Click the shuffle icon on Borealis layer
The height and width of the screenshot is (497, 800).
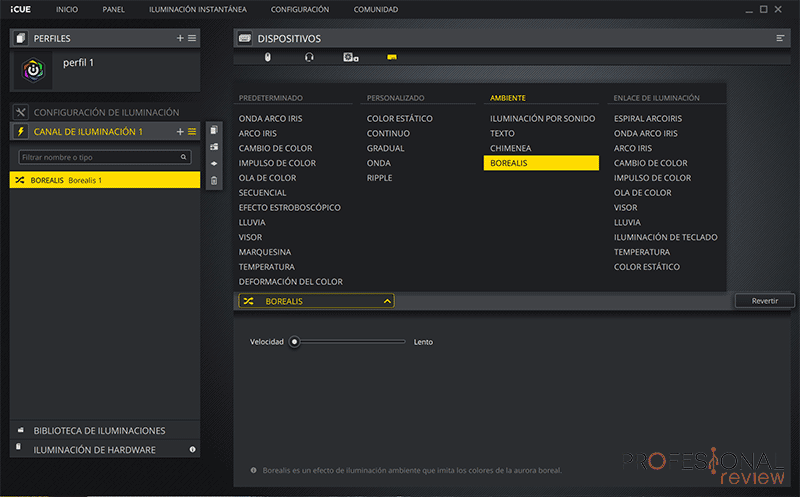[x=20, y=180]
